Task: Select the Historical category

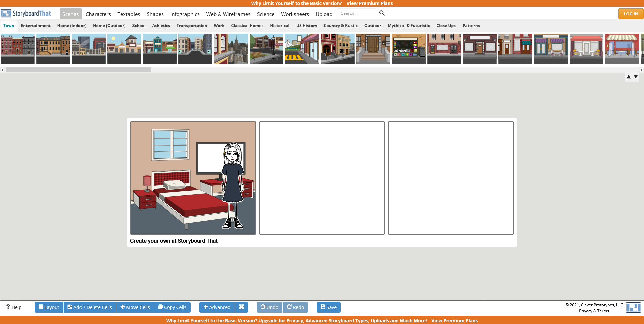Action: [280, 26]
